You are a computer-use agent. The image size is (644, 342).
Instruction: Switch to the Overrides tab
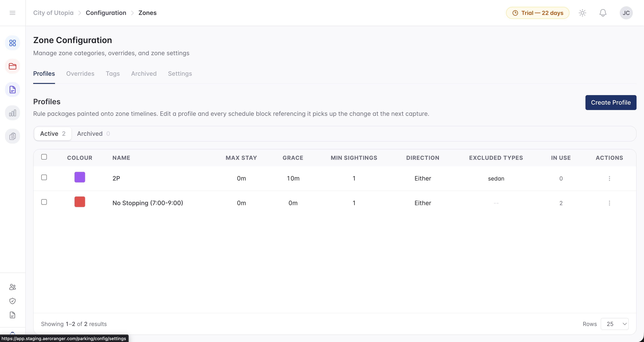pyautogui.click(x=80, y=73)
